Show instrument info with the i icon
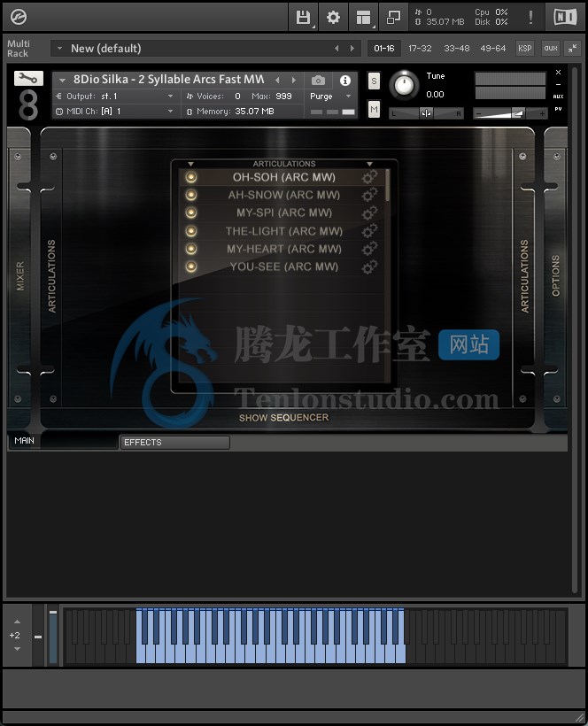 (345, 81)
